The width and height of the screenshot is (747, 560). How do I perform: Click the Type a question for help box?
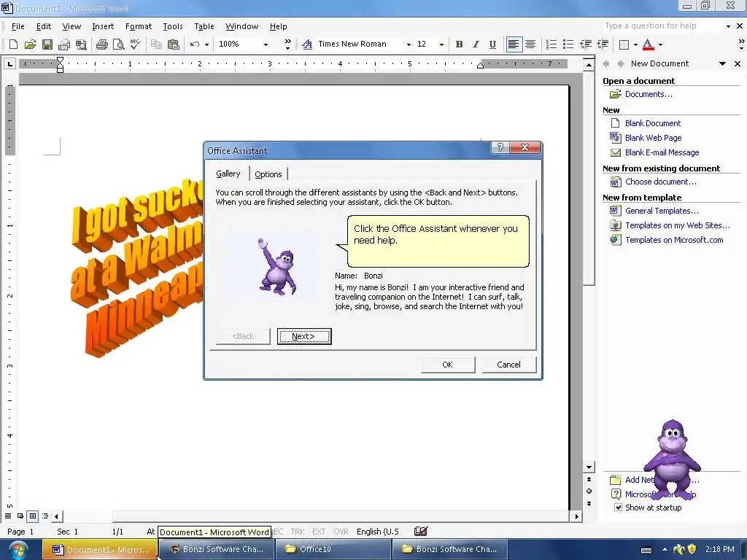coord(662,26)
